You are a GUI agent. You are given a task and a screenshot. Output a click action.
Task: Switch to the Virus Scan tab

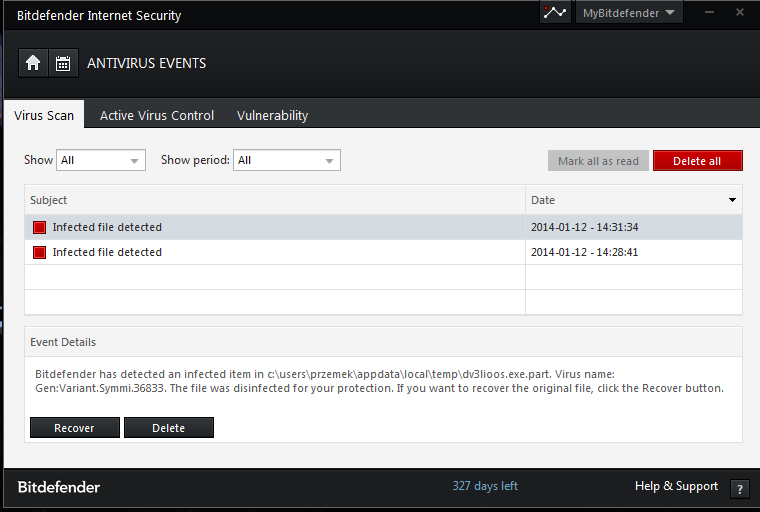(x=44, y=115)
